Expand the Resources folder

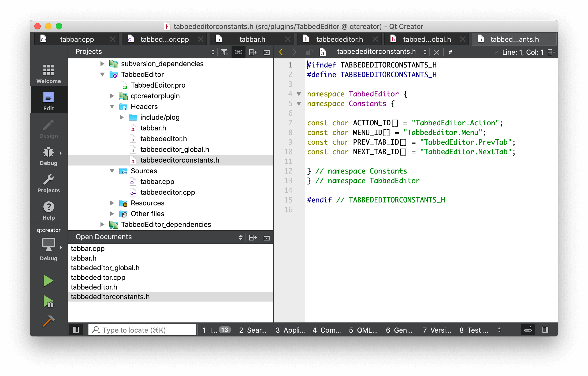112,203
